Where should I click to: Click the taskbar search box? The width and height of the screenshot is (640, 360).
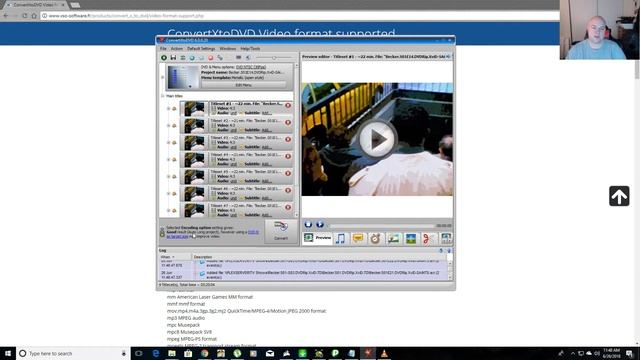(73, 353)
